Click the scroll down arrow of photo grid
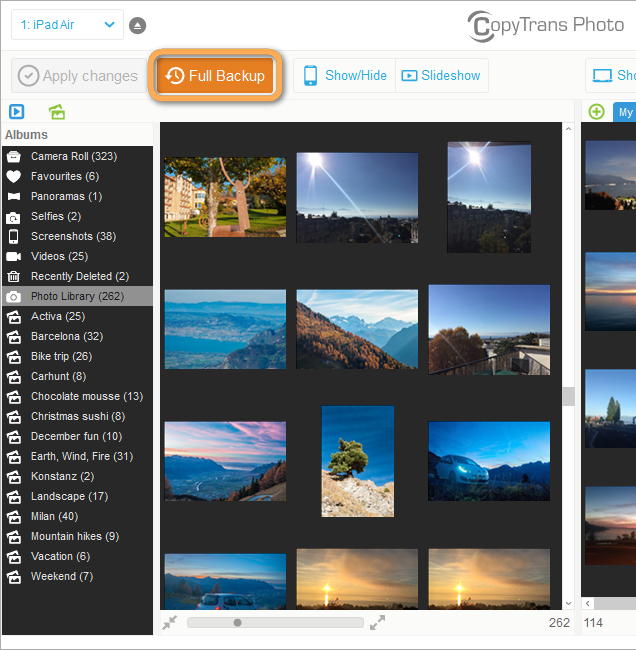The image size is (636, 650). pyautogui.click(x=568, y=603)
